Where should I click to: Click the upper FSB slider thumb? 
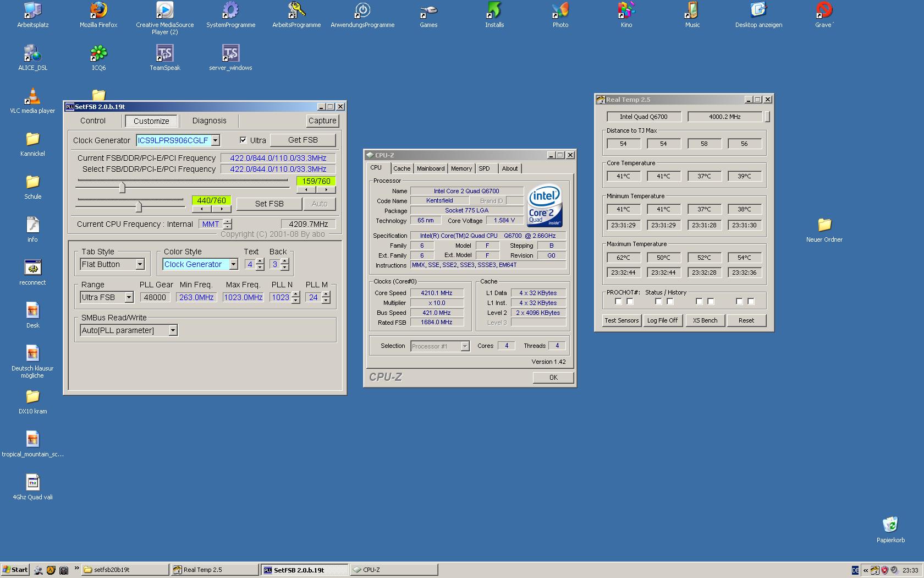(122, 188)
